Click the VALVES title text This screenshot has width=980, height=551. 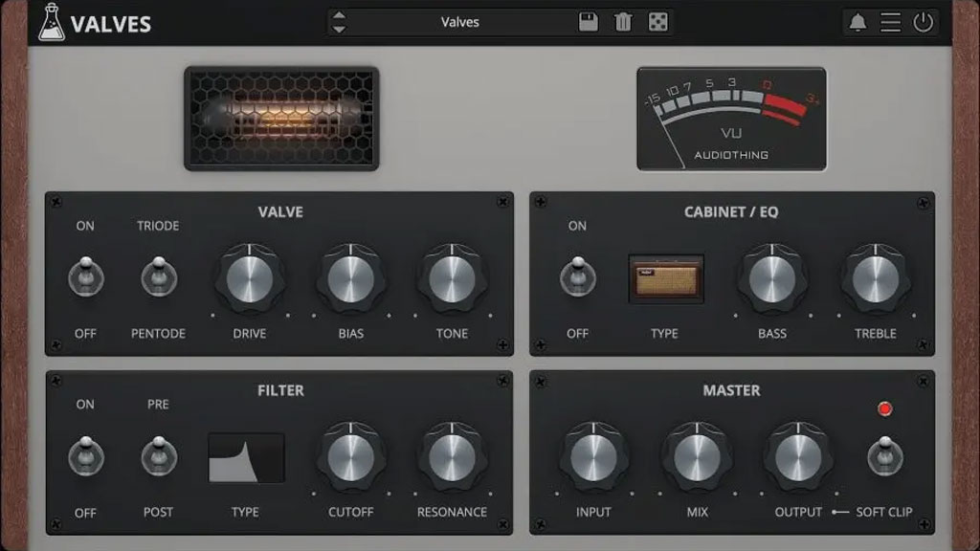pos(111,24)
